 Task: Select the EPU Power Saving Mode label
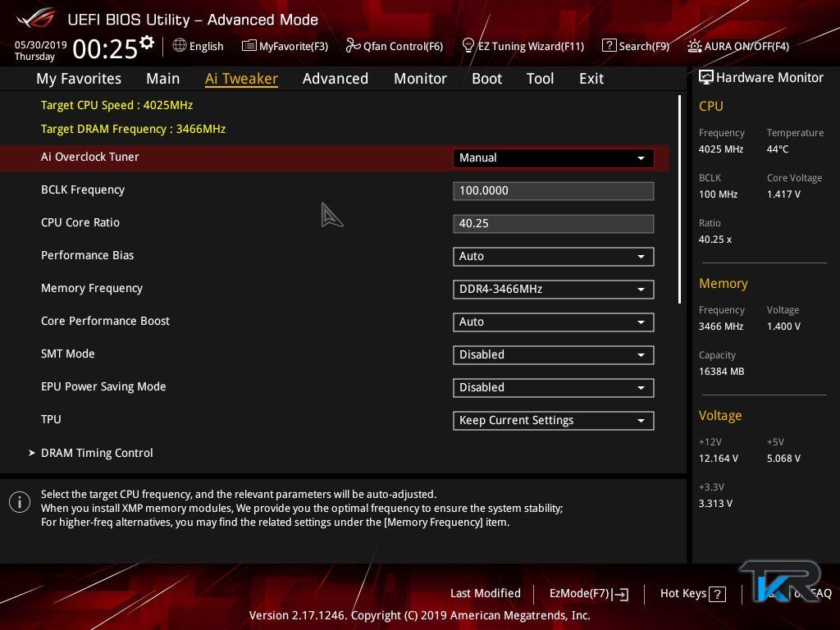pyautogui.click(x=103, y=387)
